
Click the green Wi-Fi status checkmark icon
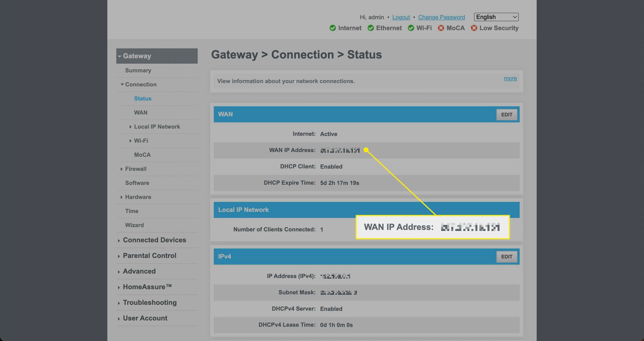pos(411,28)
